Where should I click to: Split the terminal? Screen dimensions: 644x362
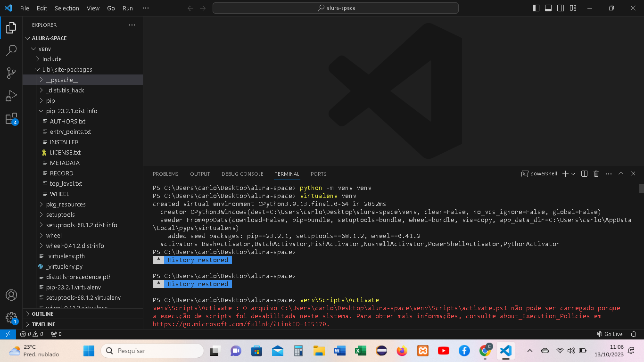point(585,174)
